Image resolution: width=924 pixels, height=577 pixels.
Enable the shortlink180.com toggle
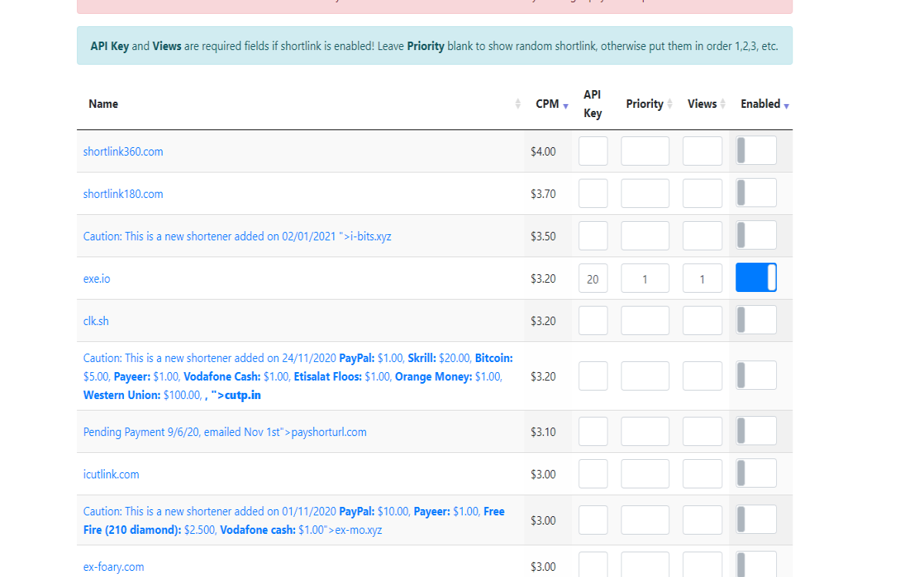(756, 193)
